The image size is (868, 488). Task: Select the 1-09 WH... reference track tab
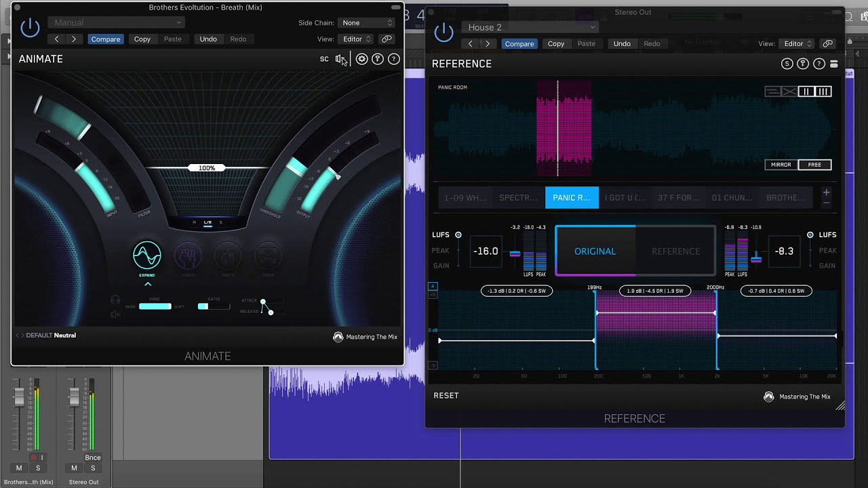click(x=465, y=198)
